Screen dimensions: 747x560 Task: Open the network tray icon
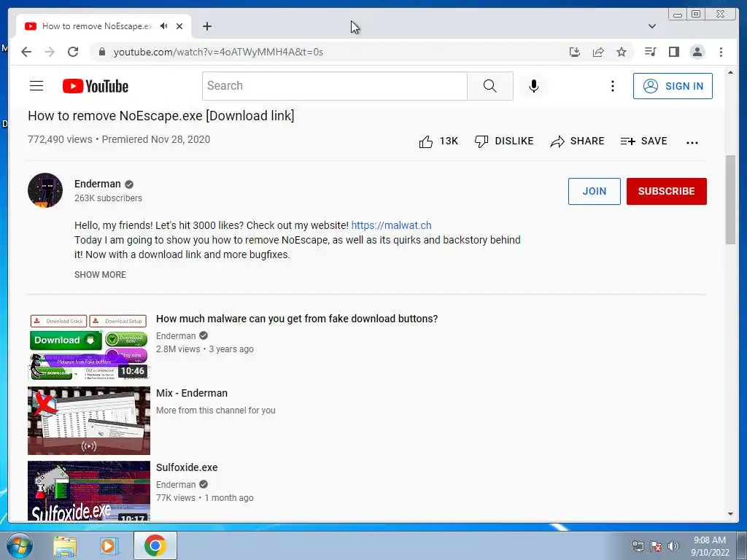pyautogui.click(x=638, y=545)
